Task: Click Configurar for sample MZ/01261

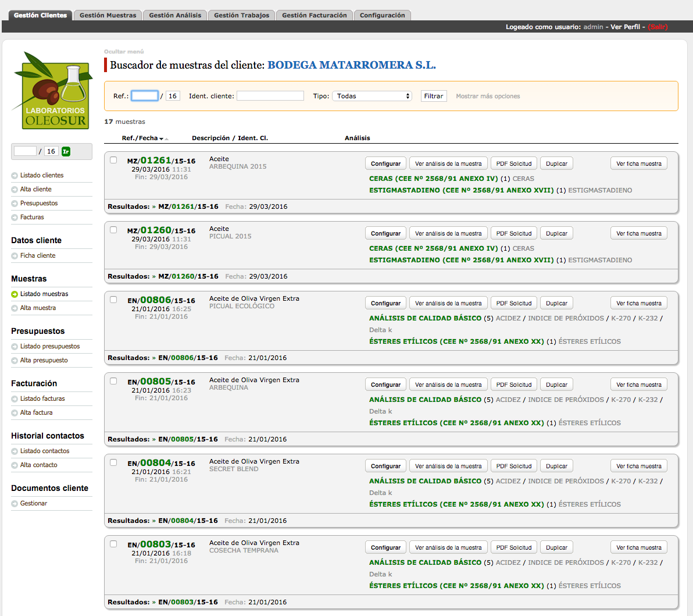Action: click(386, 163)
